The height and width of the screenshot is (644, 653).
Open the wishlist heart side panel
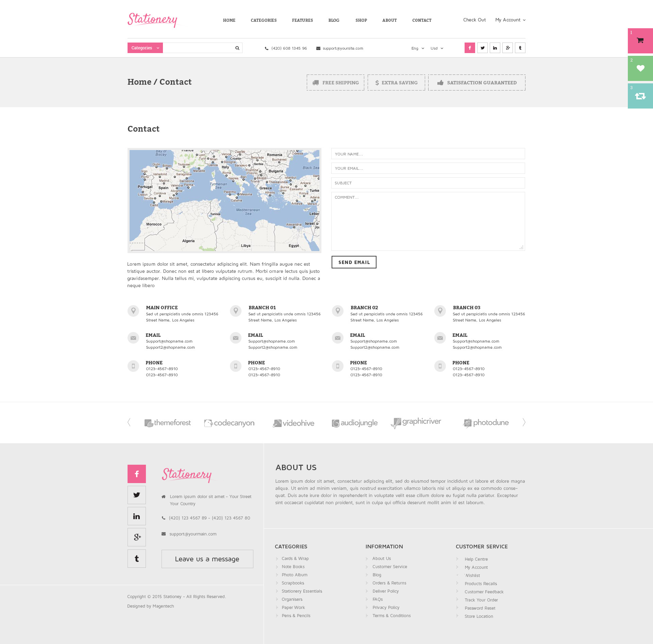click(640, 68)
